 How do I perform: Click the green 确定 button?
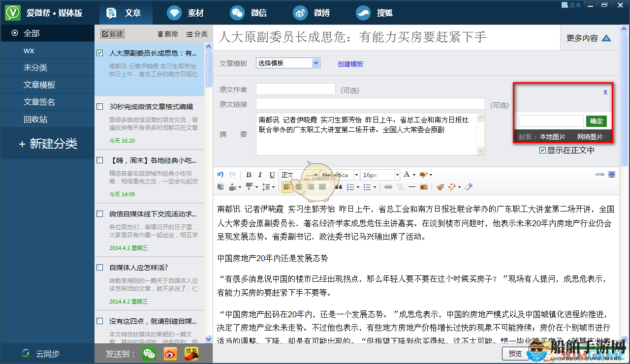tap(597, 121)
